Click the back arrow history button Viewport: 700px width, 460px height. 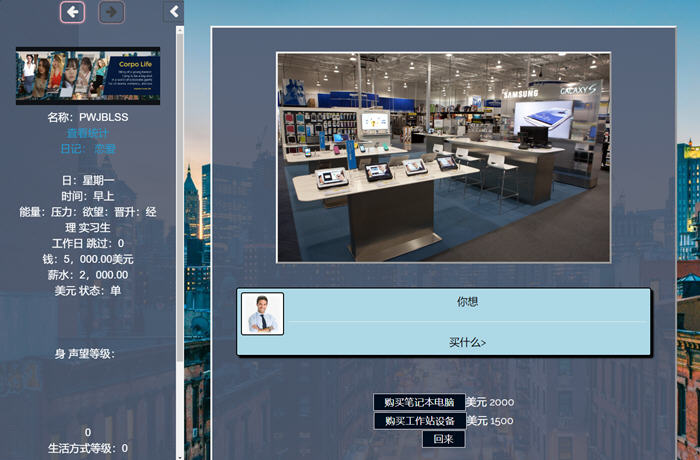[72, 12]
